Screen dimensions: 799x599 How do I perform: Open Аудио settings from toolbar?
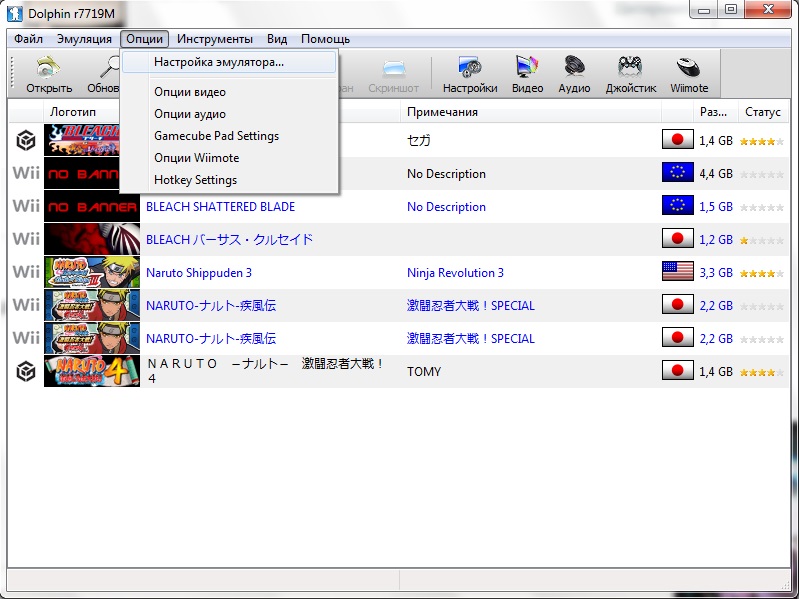click(574, 74)
